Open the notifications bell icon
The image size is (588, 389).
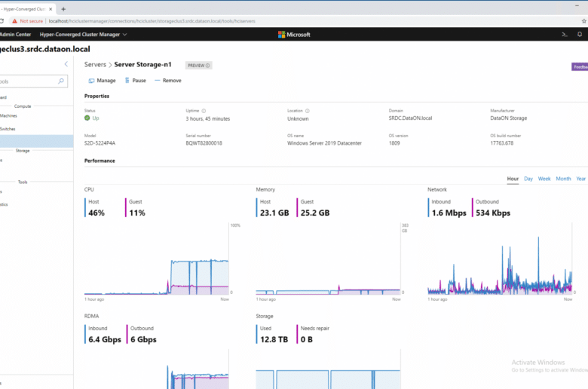(580, 35)
